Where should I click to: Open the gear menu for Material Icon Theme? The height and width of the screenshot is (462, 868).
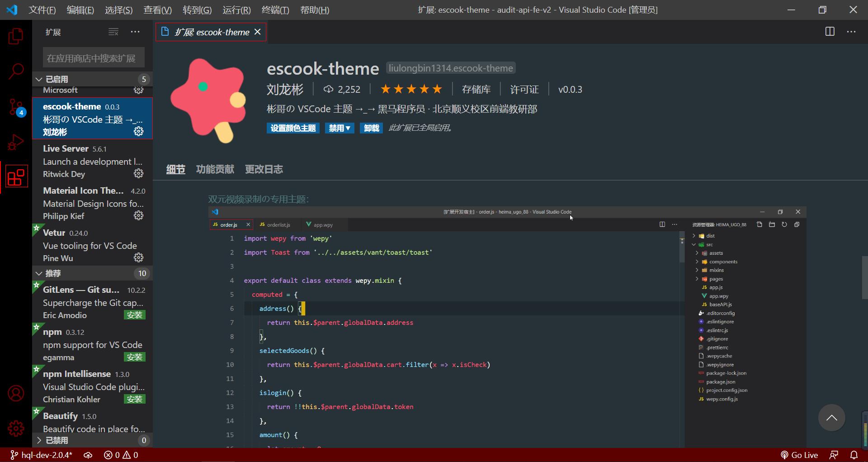139,215
